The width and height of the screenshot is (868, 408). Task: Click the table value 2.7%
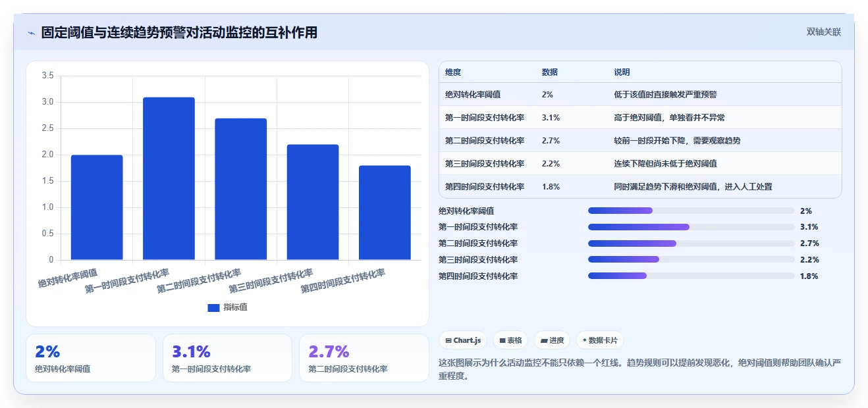[551, 141]
